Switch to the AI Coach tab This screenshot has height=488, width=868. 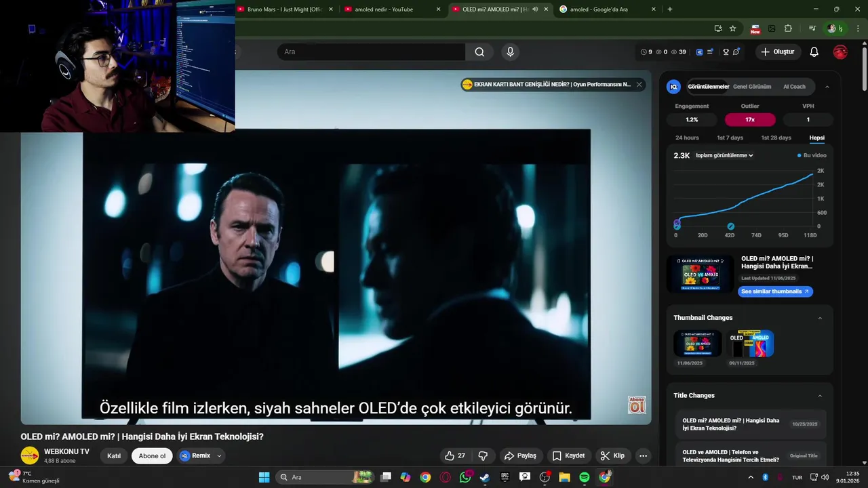[794, 87]
